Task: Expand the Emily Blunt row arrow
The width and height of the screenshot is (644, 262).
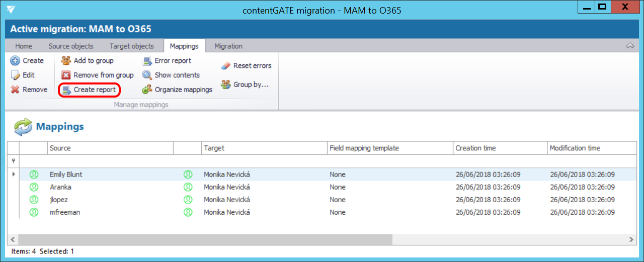Action: (13, 174)
